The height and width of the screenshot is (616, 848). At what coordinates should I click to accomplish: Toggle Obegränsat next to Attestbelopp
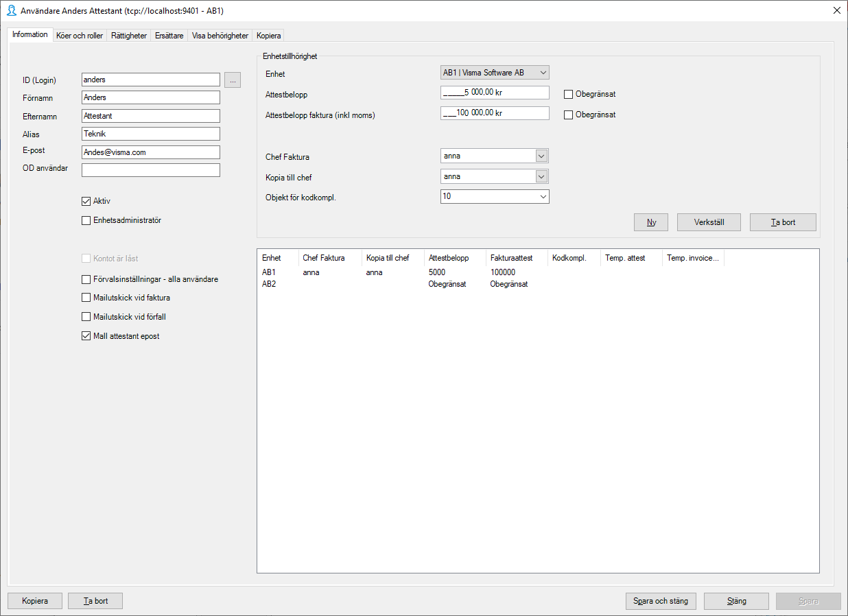[568, 94]
